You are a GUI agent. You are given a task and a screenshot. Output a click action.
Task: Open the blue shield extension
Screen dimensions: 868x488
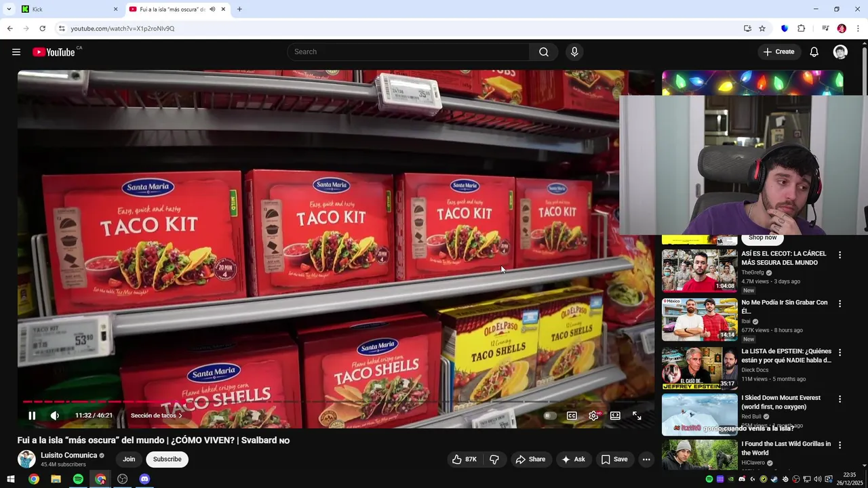click(785, 28)
